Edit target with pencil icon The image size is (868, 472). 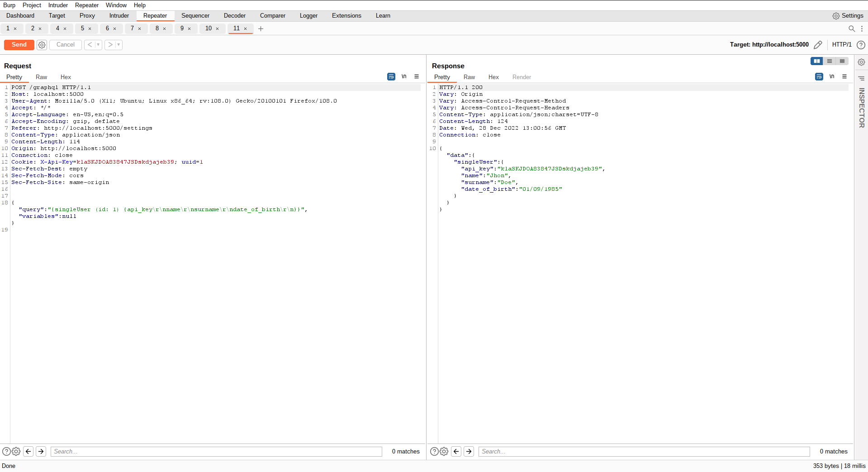coord(818,45)
